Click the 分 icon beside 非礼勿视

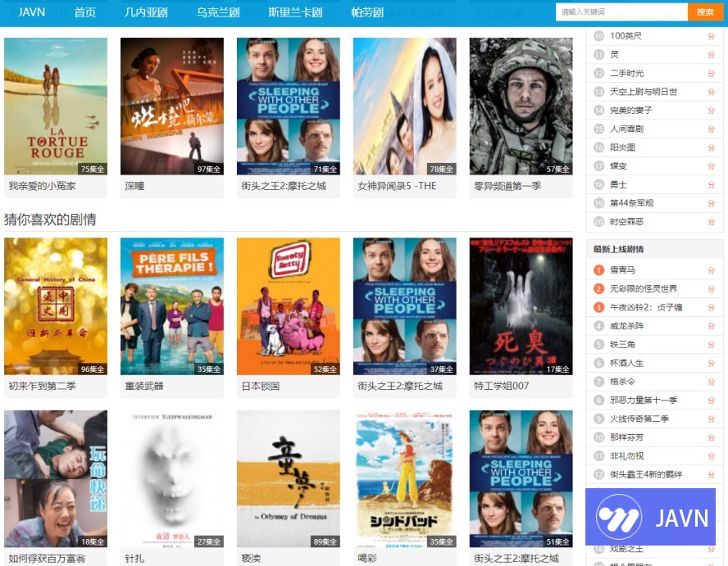(711, 456)
